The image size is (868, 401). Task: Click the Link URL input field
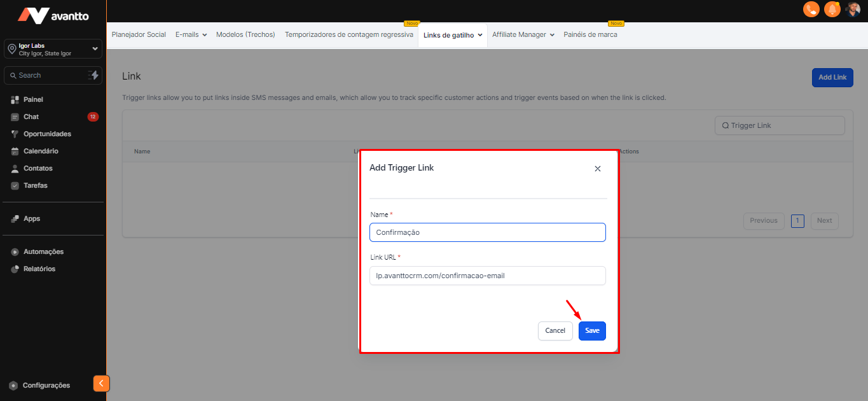(x=487, y=276)
